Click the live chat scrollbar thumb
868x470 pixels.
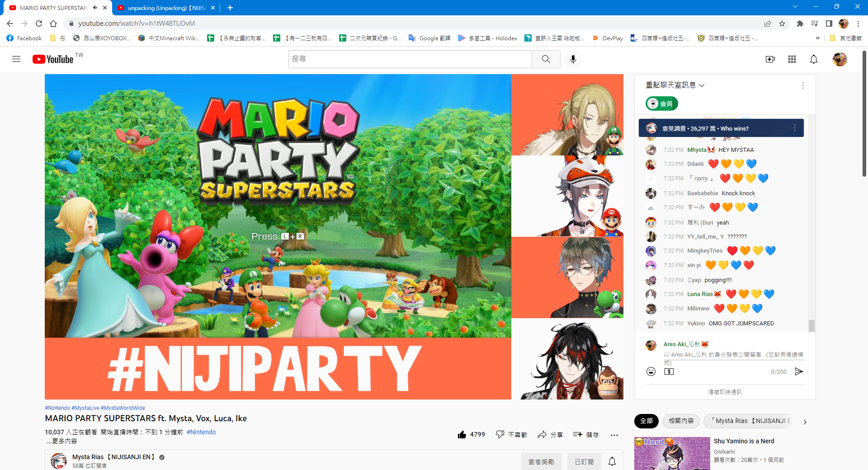coord(811,326)
